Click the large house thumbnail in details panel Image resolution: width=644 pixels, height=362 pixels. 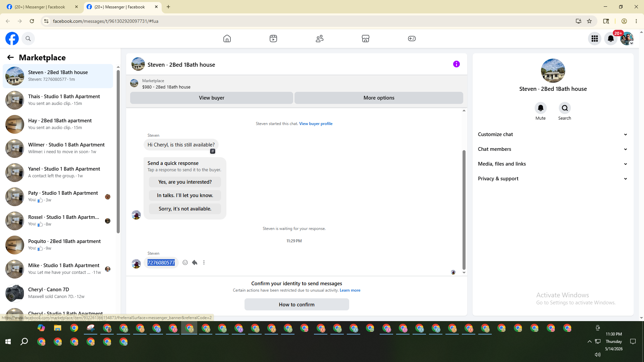tap(553, 71)
